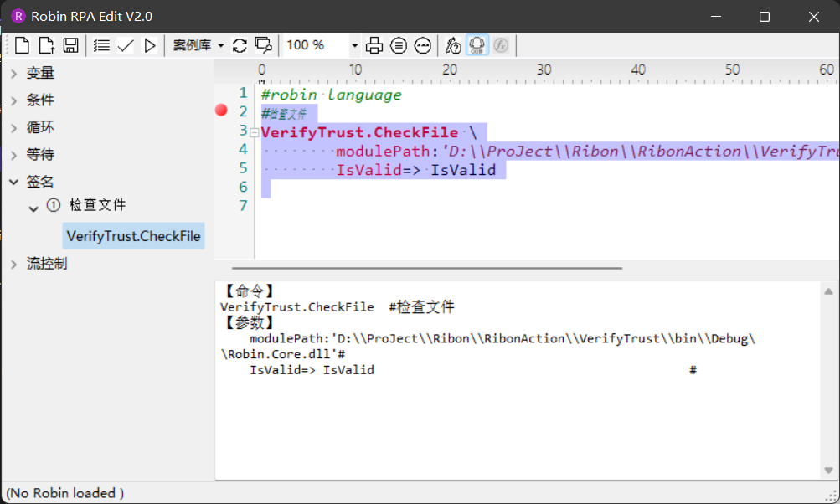Click line number 1 in the gutter
The image size is (840, 504).
[x=243, y=93]
